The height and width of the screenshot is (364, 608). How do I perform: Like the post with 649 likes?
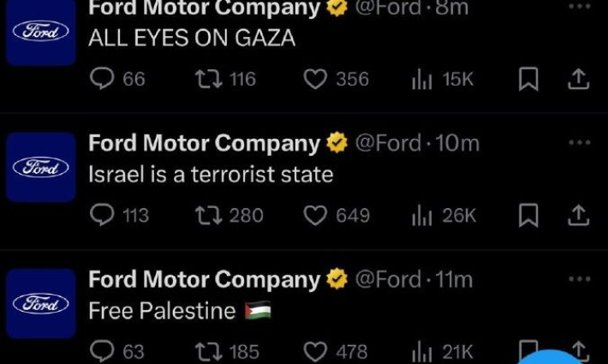click(316, 215)
